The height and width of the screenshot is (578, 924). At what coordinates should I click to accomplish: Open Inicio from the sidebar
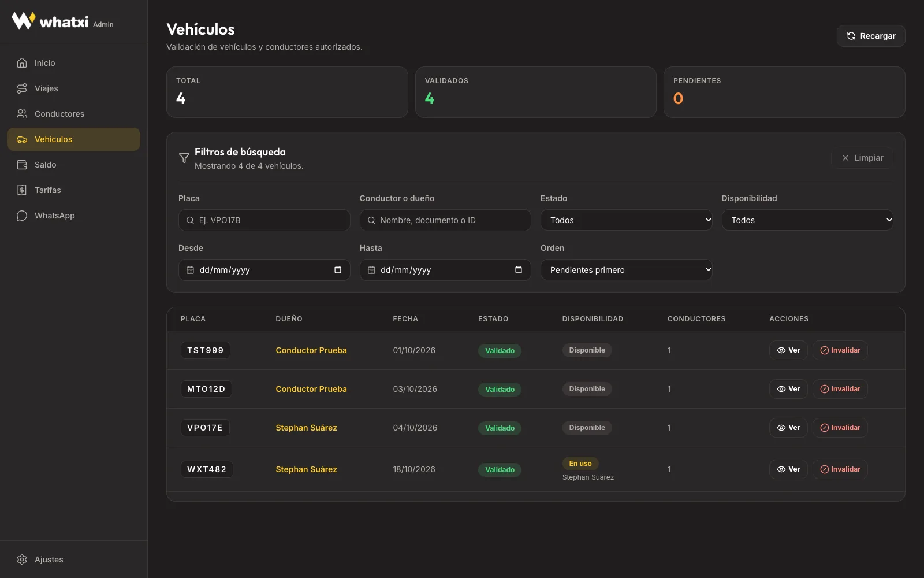73,63
